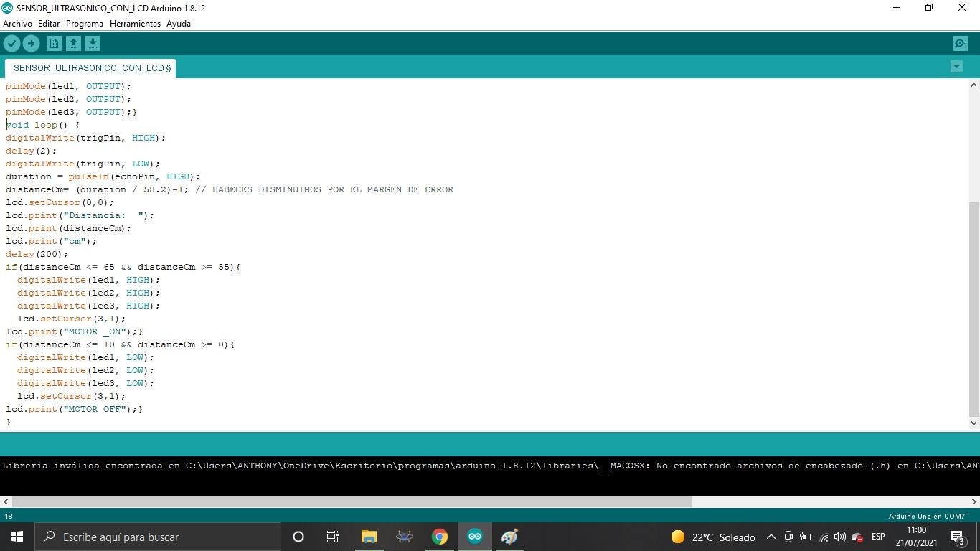Open the Herramientas menu
Viewport: 980px width, 551px height.
(x=135, y=24)
